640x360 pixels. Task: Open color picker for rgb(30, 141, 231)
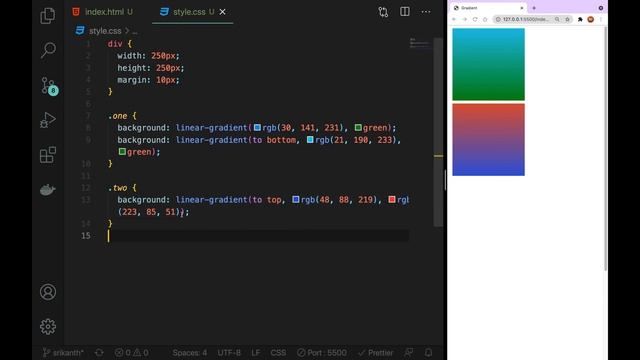point(257,128)
